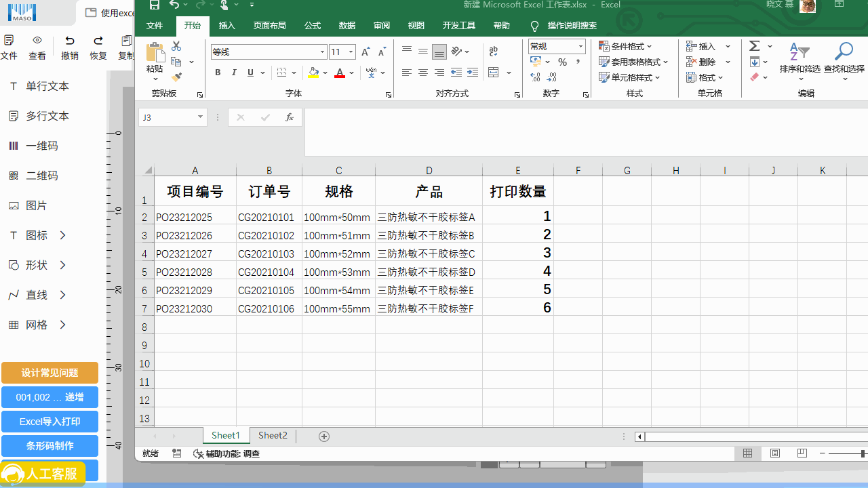868x488 pixels.
Task: Click the Format Painter brush icon
Action: coord(176,77)
